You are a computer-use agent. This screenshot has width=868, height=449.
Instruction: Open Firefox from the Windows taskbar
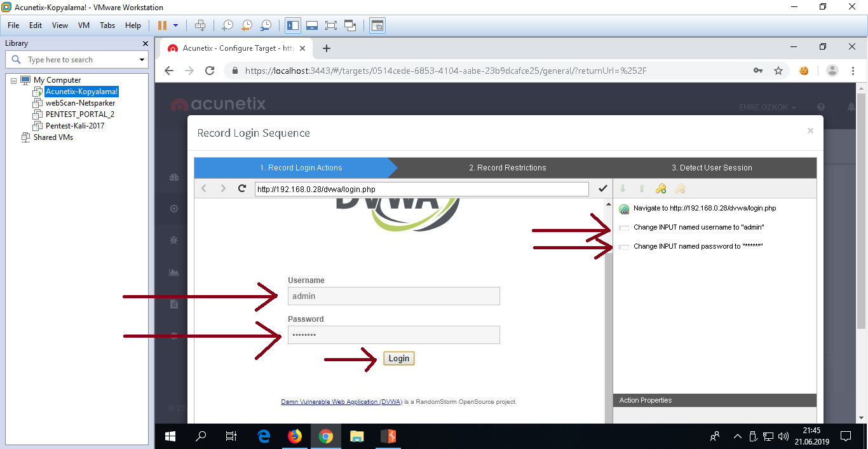pos(294,436)
